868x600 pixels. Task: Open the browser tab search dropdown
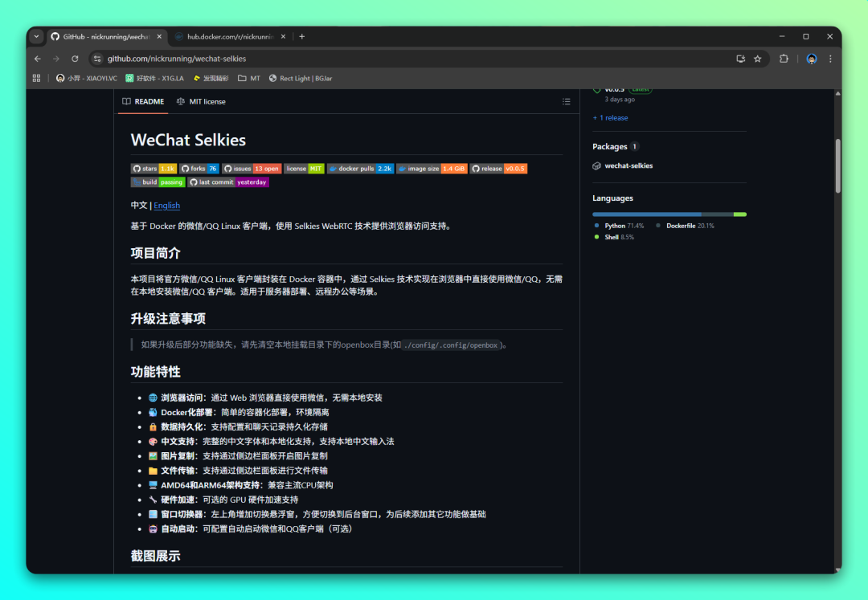pyautogui.click(x=35, y=35)
